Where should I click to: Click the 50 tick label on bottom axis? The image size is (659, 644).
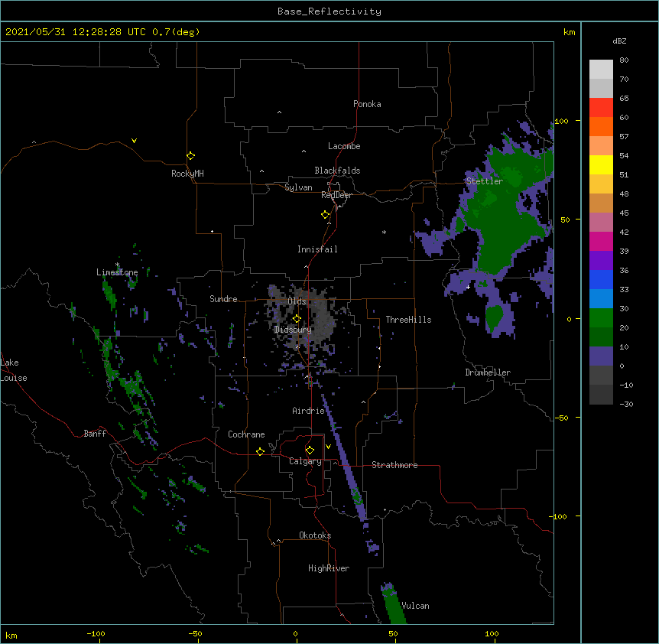coord(394,634)
